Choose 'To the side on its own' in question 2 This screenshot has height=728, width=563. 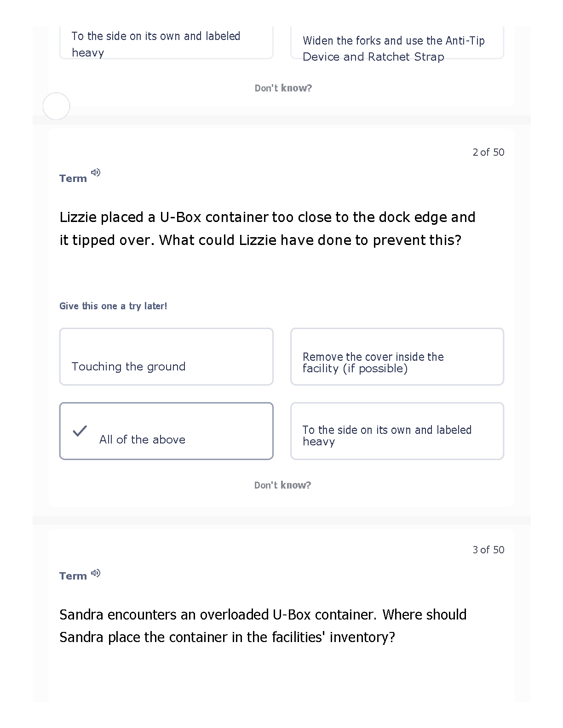(x=397, y=431)
